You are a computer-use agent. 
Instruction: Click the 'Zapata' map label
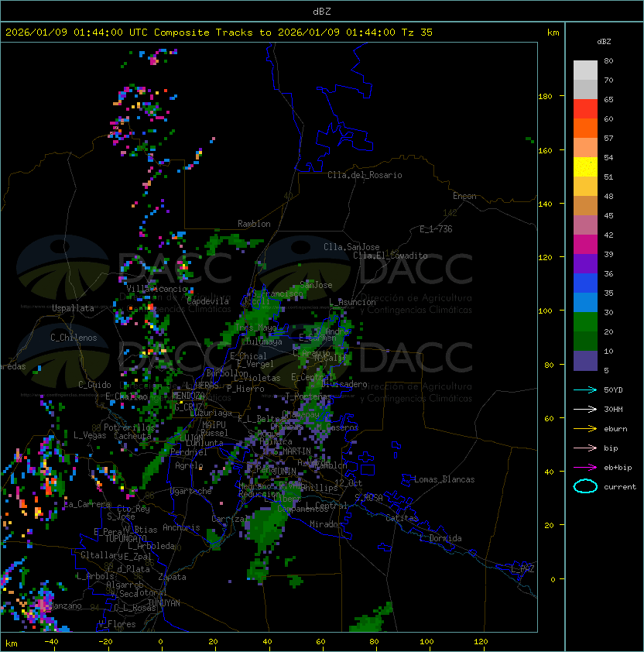click(x=172, y=577)
